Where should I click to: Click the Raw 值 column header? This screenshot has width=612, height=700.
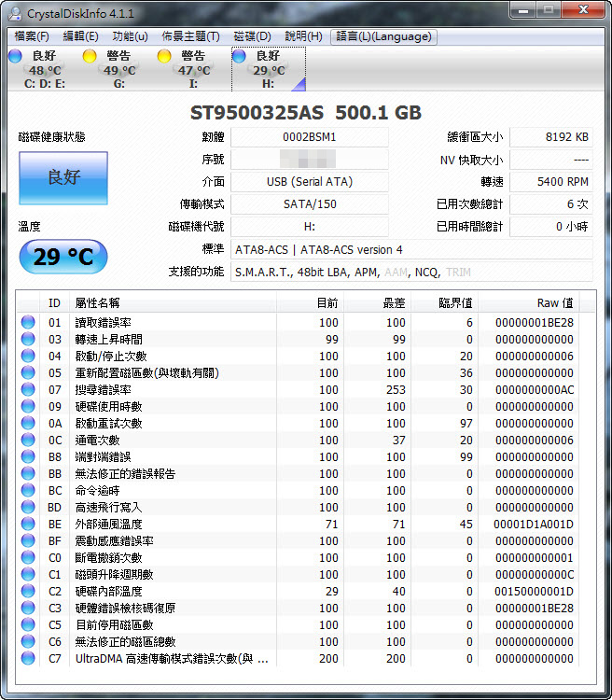529,302
